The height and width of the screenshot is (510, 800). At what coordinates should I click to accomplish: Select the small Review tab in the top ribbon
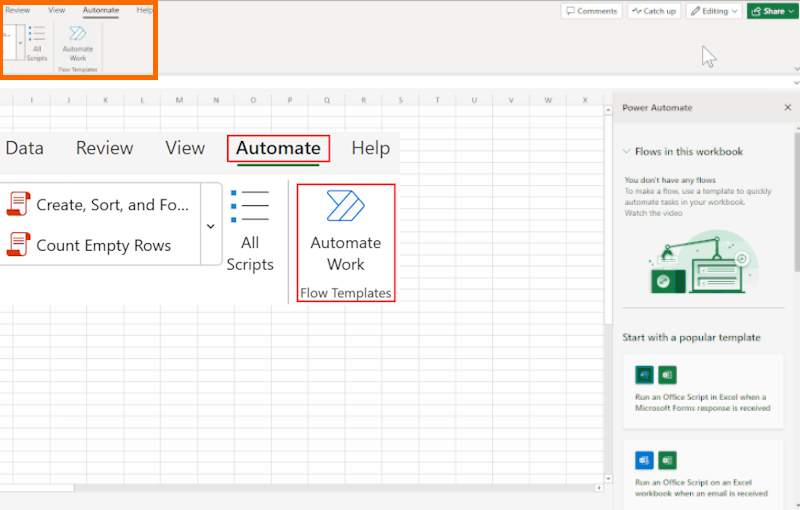pos(17,10)
